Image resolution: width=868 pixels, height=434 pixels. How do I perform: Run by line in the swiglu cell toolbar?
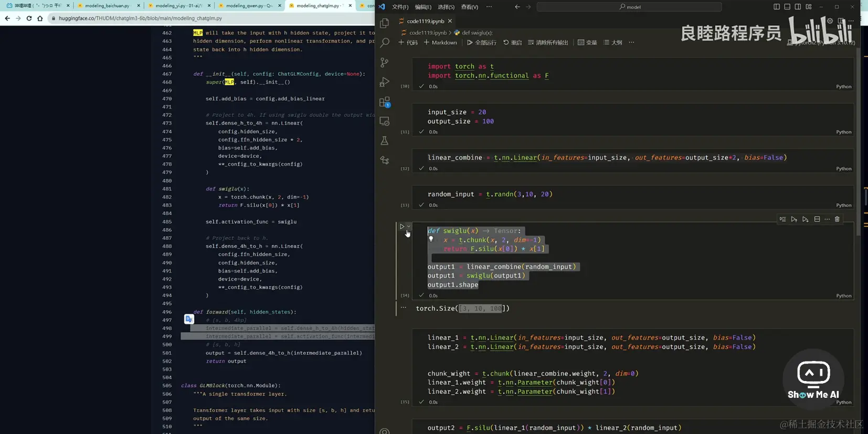point(782,219)
